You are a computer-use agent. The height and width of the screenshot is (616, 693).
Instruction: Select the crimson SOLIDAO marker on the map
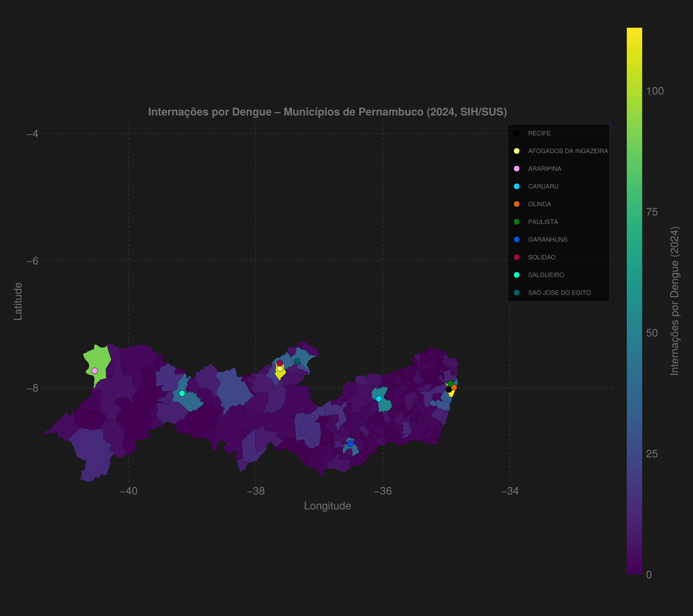pos(280,363)
